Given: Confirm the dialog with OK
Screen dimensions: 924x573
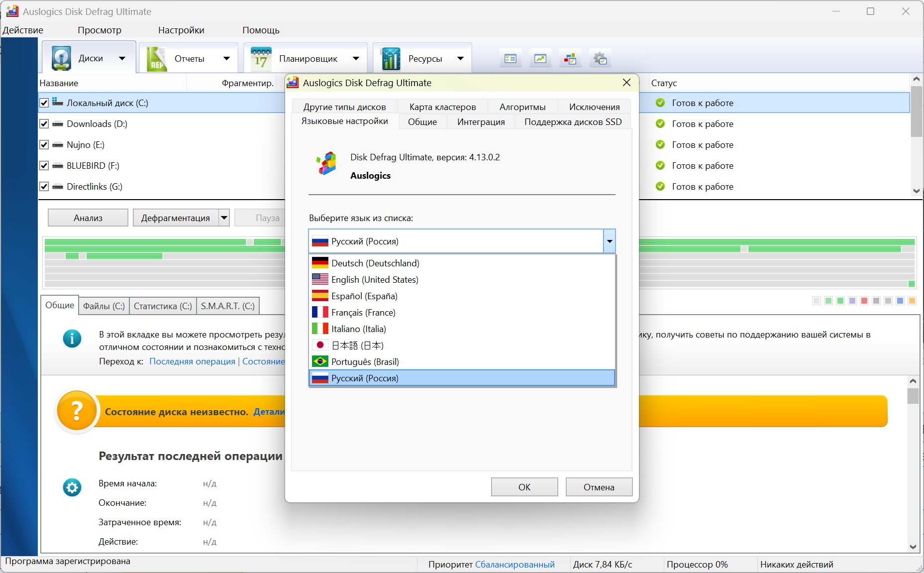Looking at the screenshot, I should click(524, 487).
